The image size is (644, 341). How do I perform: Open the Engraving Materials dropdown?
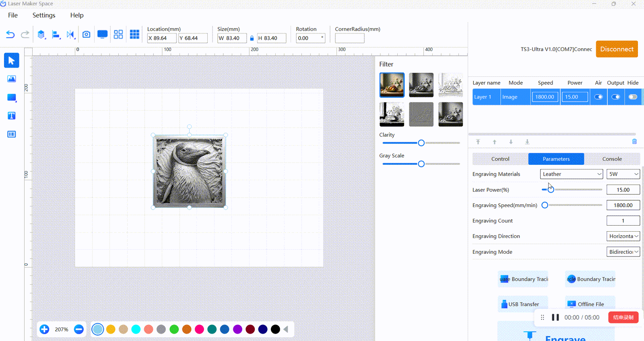point(572,174)
